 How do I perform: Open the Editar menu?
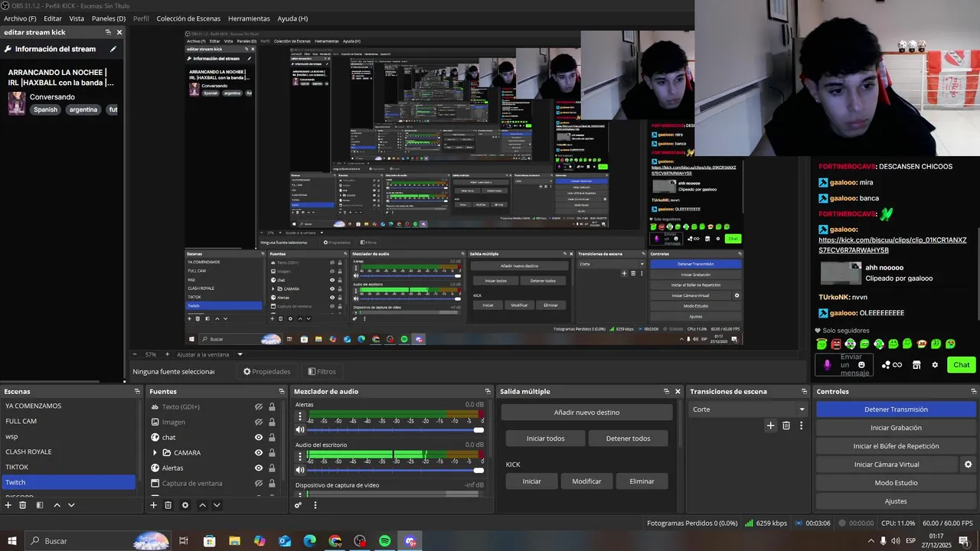(53, 18)
